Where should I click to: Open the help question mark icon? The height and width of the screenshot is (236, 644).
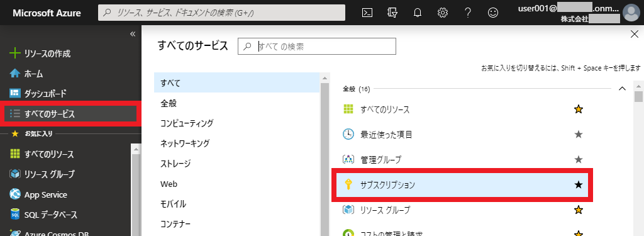(x=467, y=13)
